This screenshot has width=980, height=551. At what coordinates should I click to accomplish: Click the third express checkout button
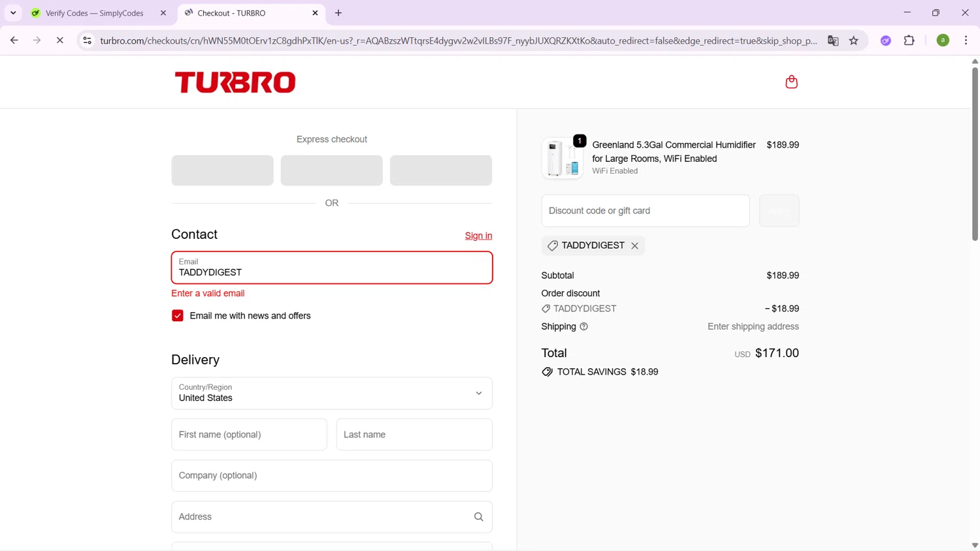441,170
